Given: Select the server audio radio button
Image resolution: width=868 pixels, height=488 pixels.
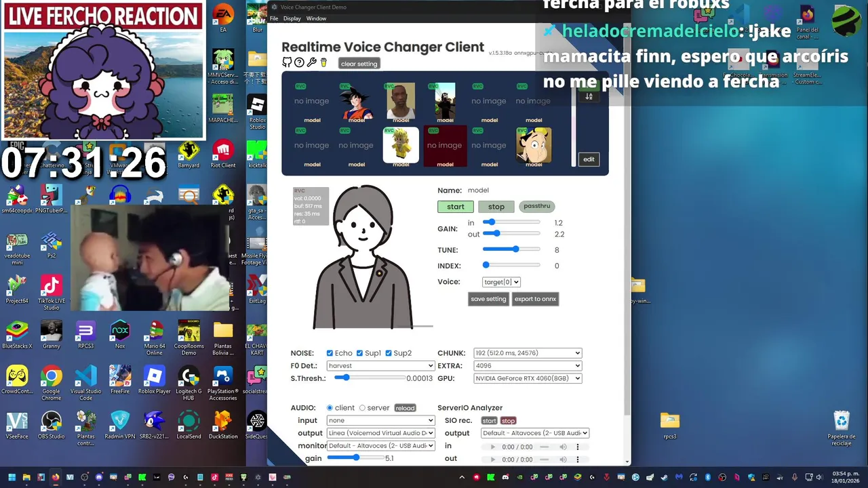Looking at the screenshot, I should tap(362, 408).
